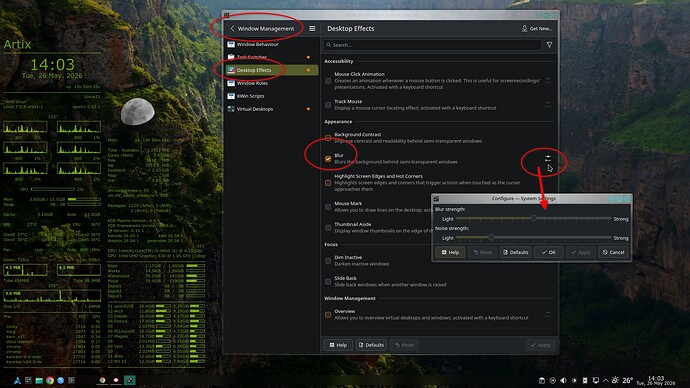Select Window Rules sidebar entry icon

pos(231,83)
